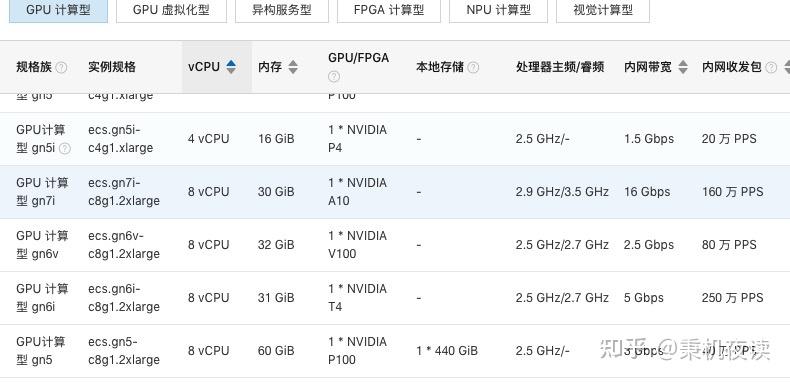Select ecs.gn5-c8g1.2xlarge P100 instance row
790x382 pixels.
pos(395,351)
